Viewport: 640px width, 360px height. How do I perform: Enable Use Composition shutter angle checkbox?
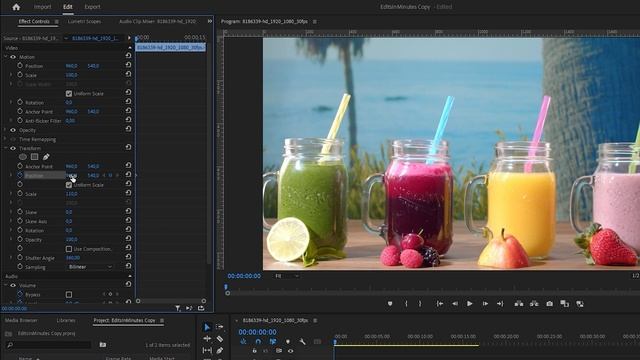[x=69, y=249]
